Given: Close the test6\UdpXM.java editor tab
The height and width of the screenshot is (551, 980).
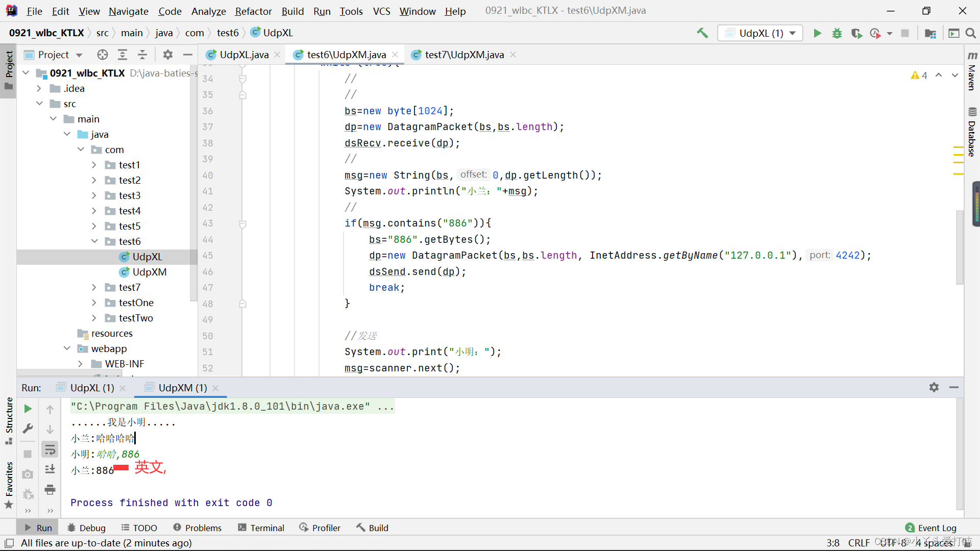Looking at the screenshot, I should pos(395,55).
